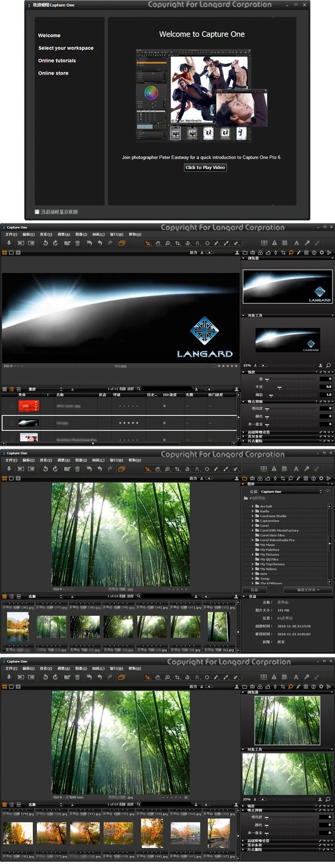Screen dimensions: 335x868
Task: Select the Corel VideoStudio Pro folder
Action: [x=277, y=540]
